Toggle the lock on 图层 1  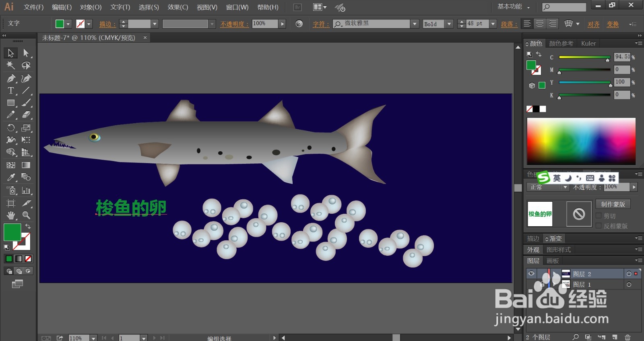(542, 284)
